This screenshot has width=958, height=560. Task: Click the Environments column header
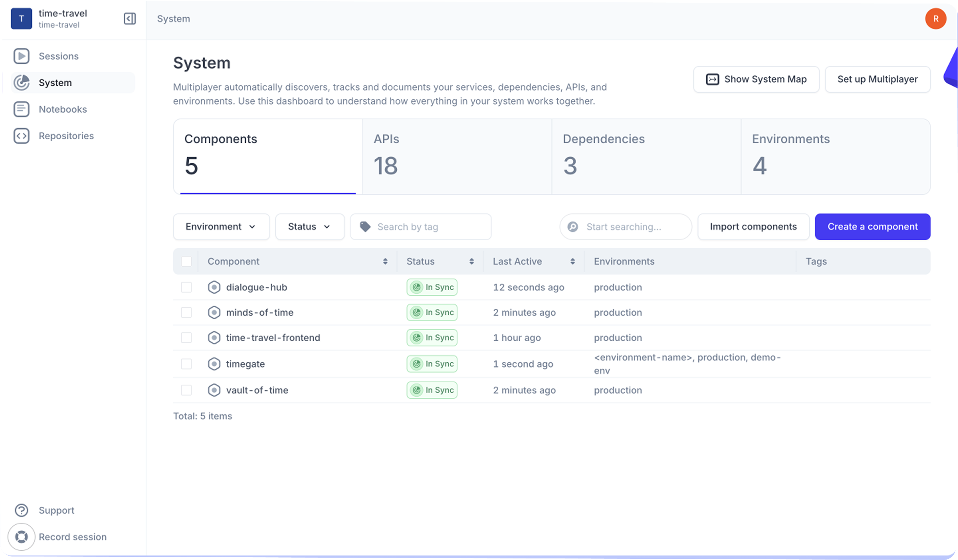(x=624, y=261)
